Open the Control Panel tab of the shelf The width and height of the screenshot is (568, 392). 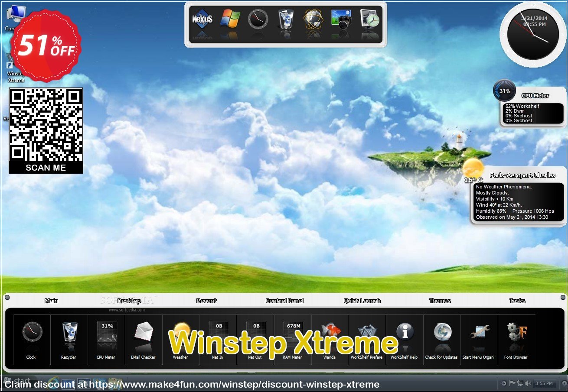click(x=284, y=301)
